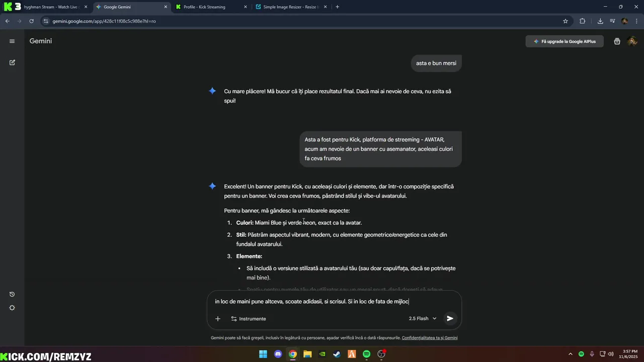The height and width of the screenshot is (362, 644).
Task: Click the 'Stil:' list item text
Action: (342, 239)
